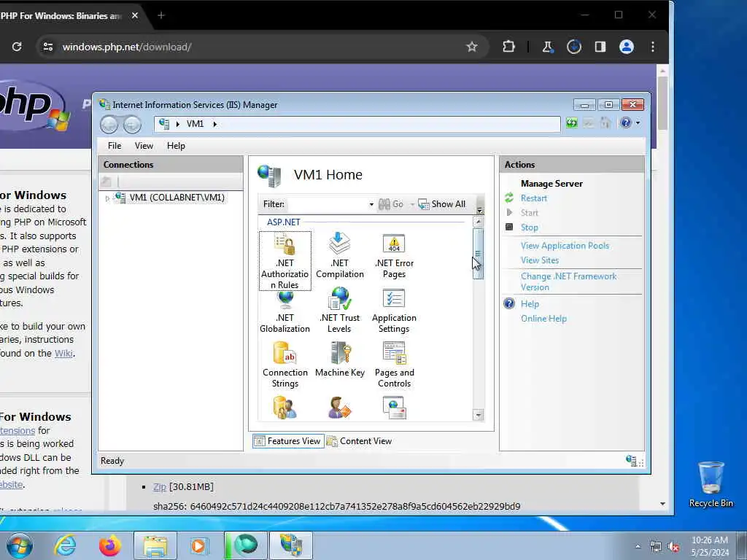
Task: Open the Go button dropdown arrow
Action: click(x=412, y=204)
